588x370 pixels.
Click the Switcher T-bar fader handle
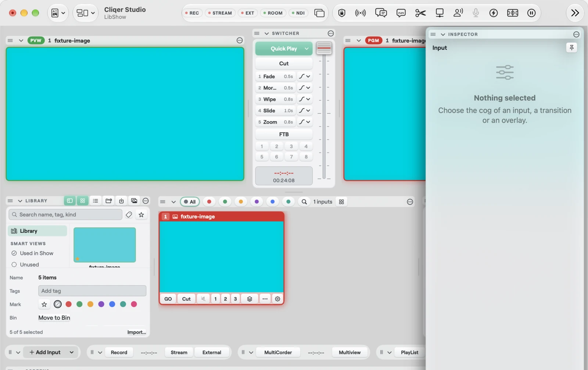[x=324, y=48]
